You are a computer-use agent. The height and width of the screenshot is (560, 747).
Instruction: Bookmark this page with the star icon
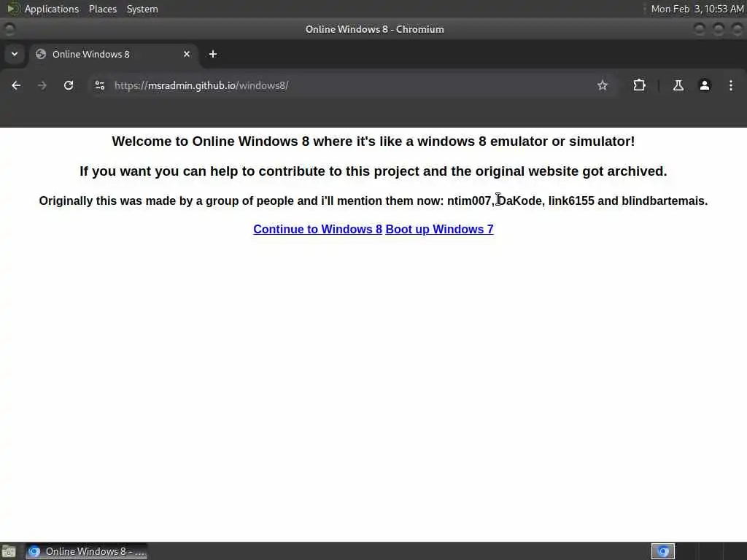602,85
